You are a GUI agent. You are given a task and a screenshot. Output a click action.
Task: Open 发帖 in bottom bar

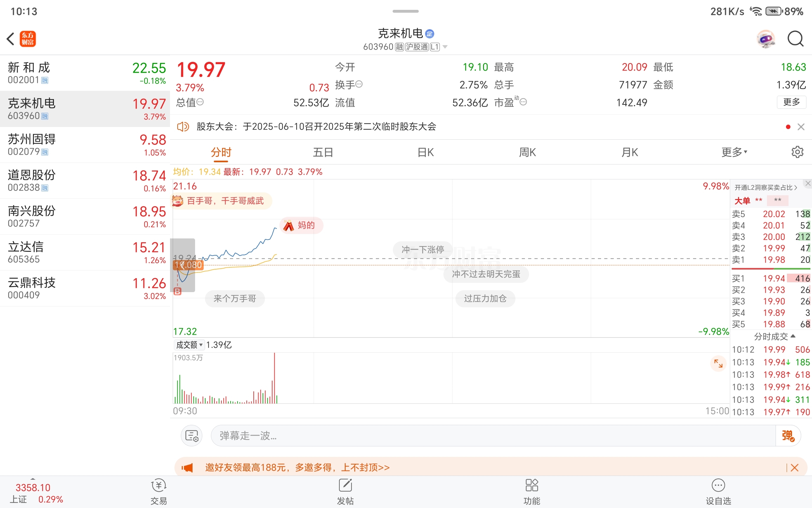[345, 492]
